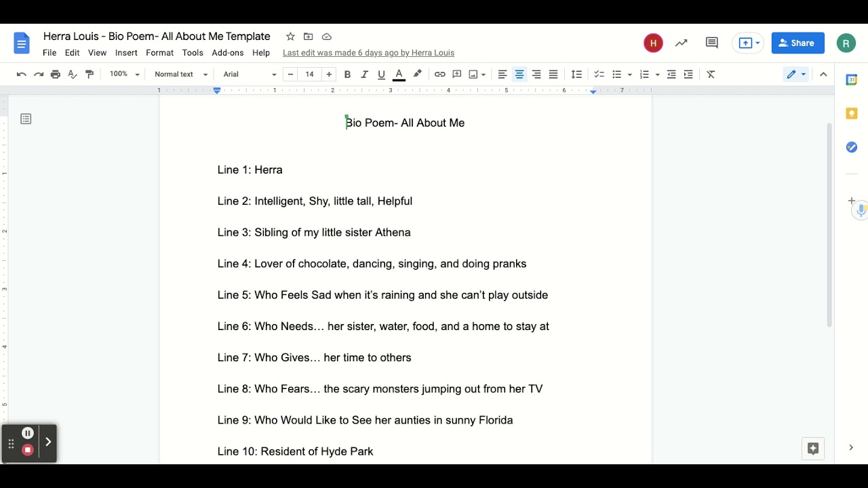Viewport: 868px width, 488px height.
Task: Open the View menu
Action: (98, 53)
